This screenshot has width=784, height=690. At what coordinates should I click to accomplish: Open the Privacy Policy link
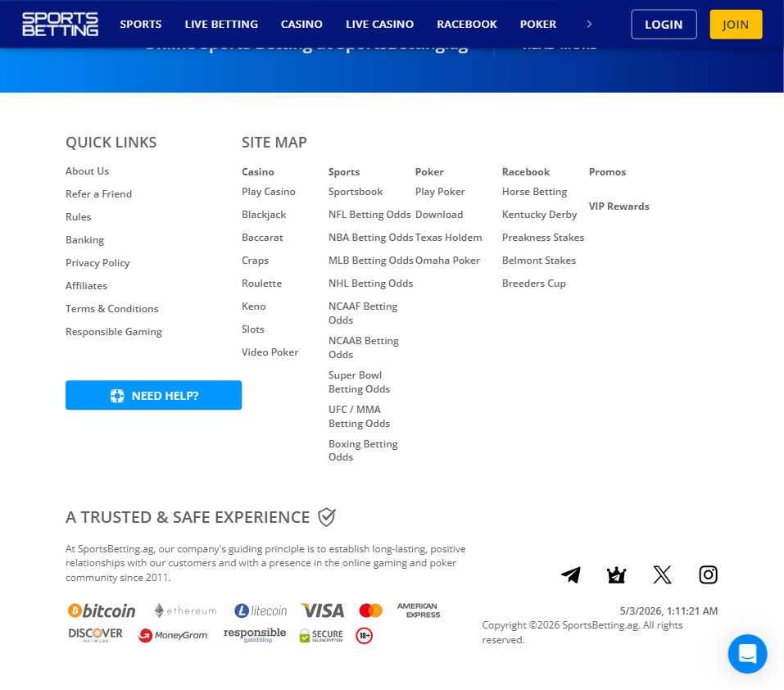click(x=97, y=263)
